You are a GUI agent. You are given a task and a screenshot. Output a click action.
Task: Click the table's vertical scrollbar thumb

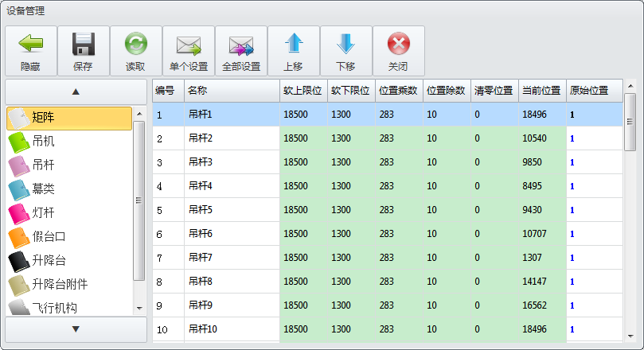630,122
